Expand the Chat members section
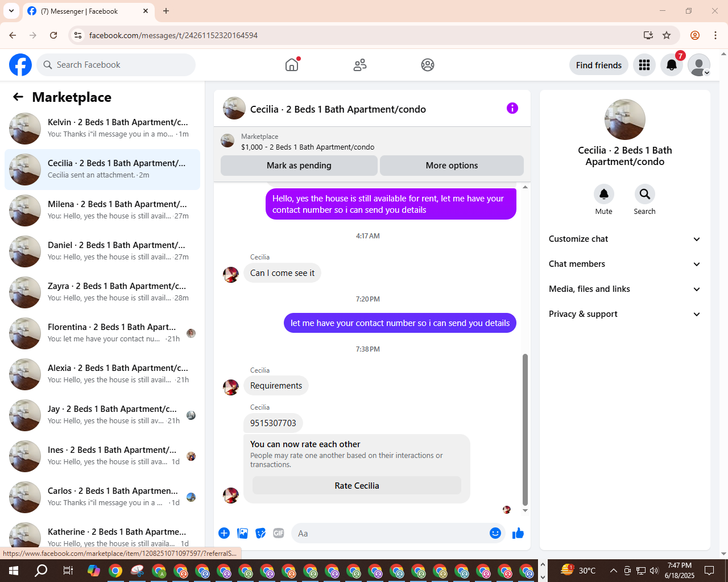Viewport: 728px width, 582px height. (624, 264)
